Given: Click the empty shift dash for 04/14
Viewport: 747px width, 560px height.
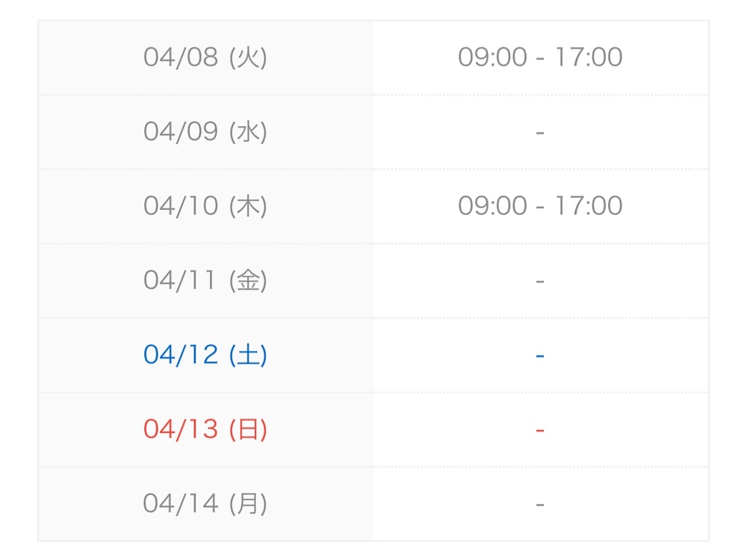Looking at the screenshot, I should 540,504.
